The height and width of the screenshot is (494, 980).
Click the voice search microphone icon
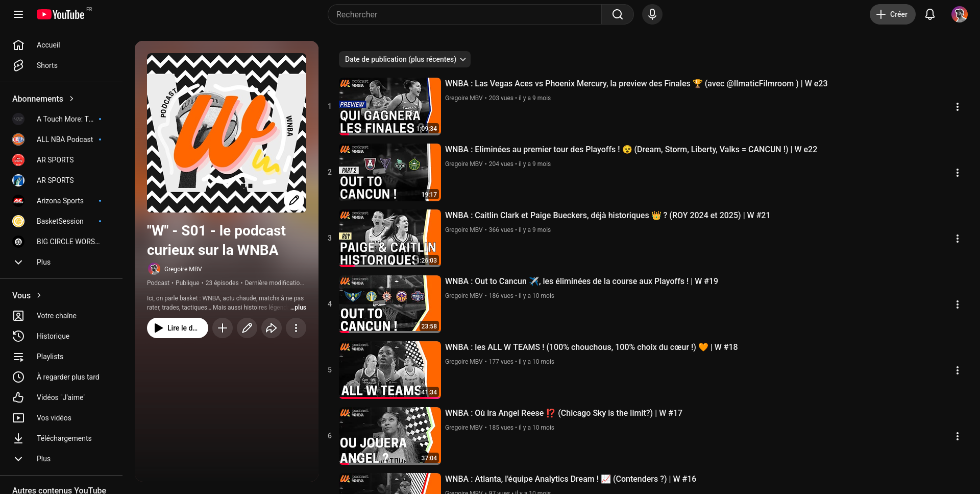(652, 14)
